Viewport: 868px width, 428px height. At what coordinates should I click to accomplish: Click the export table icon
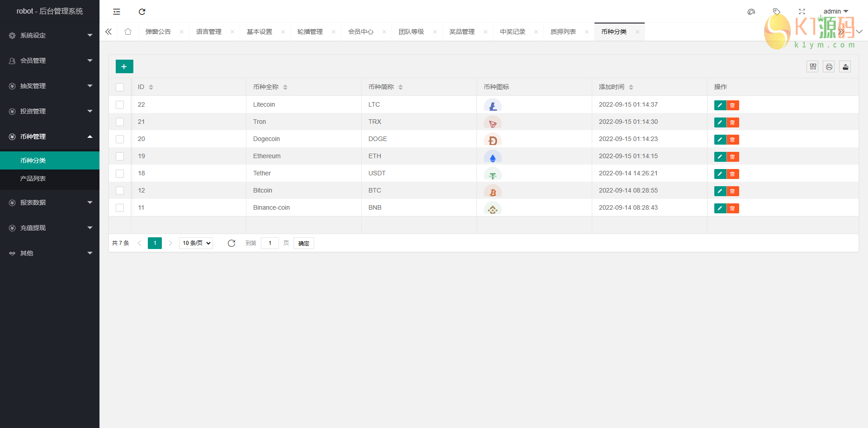[845, 67]
